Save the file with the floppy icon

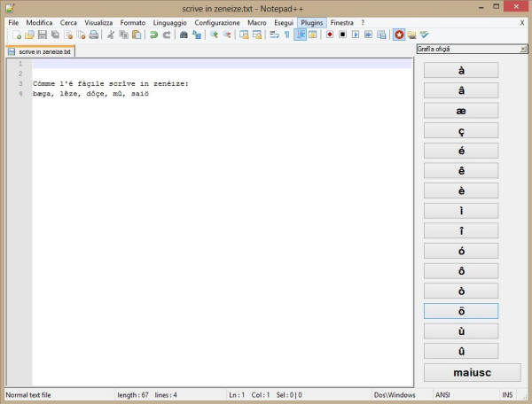(x=43, y=35)
